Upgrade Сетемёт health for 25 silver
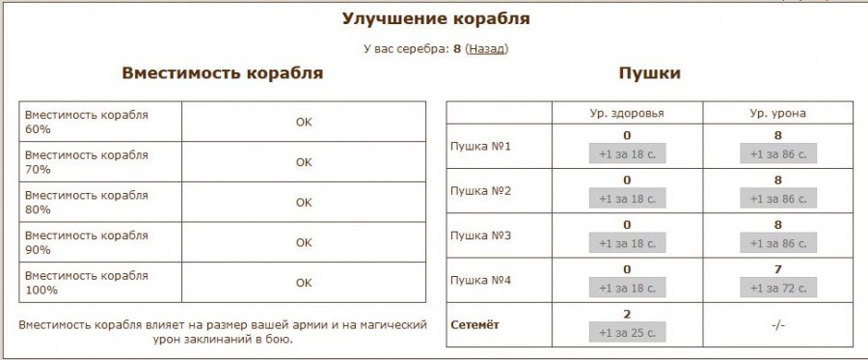868x360 pixels. pos(627,332)
